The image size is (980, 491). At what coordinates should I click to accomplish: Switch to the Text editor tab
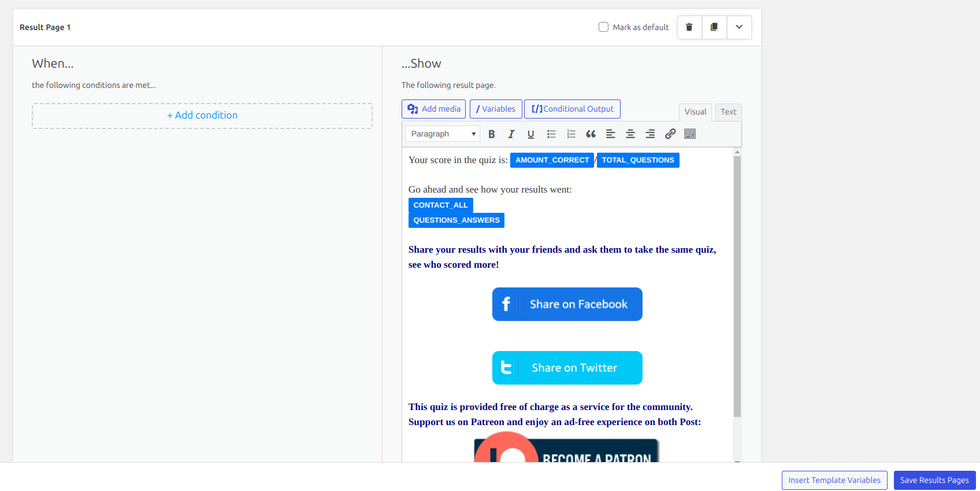[728, 112]
